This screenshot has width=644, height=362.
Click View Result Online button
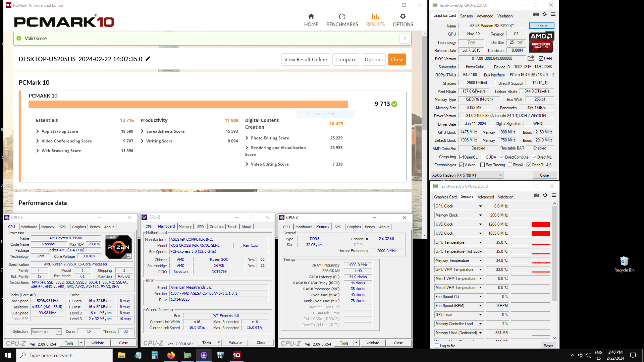305,60
